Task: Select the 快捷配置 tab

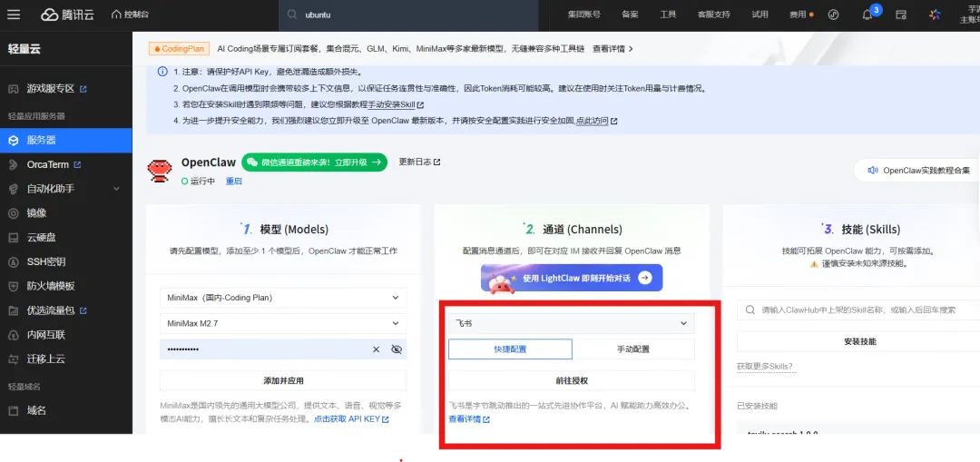Action: [510, 349]
